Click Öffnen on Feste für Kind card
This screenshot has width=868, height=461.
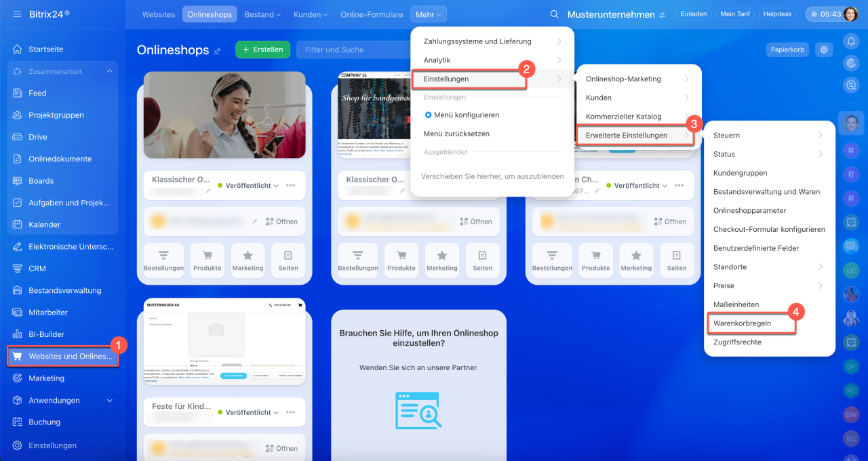[281, 448]
